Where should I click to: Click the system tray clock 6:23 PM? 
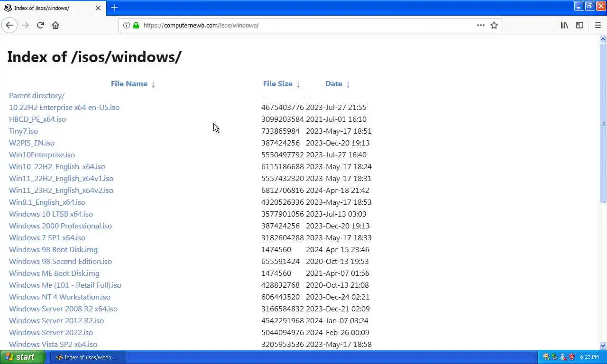[589, 357]
